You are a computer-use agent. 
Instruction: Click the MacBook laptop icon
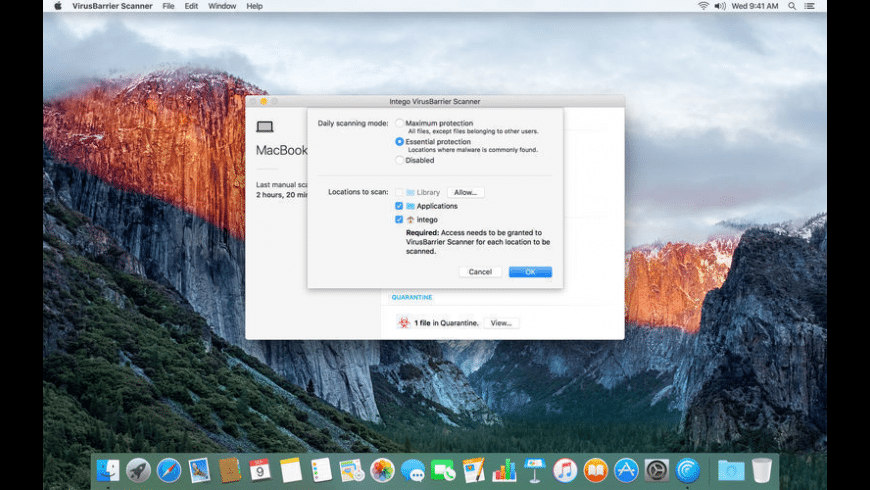click(x=265, y=127)
